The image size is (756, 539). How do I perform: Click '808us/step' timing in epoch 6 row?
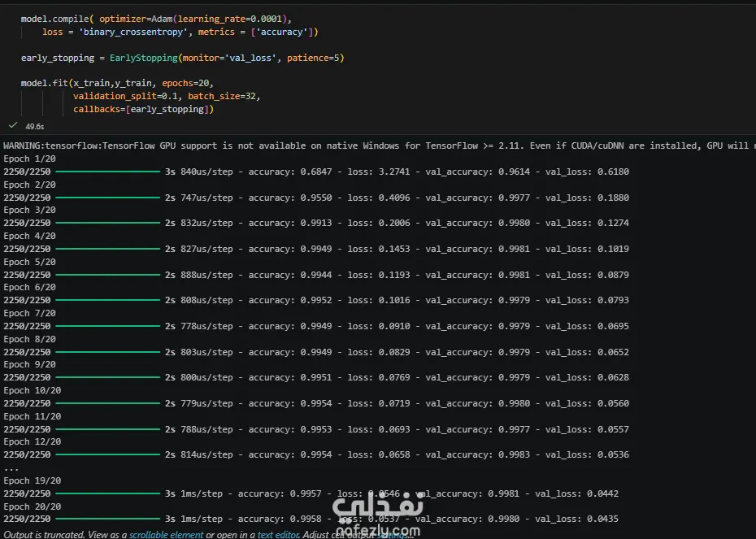pos(206,300)
